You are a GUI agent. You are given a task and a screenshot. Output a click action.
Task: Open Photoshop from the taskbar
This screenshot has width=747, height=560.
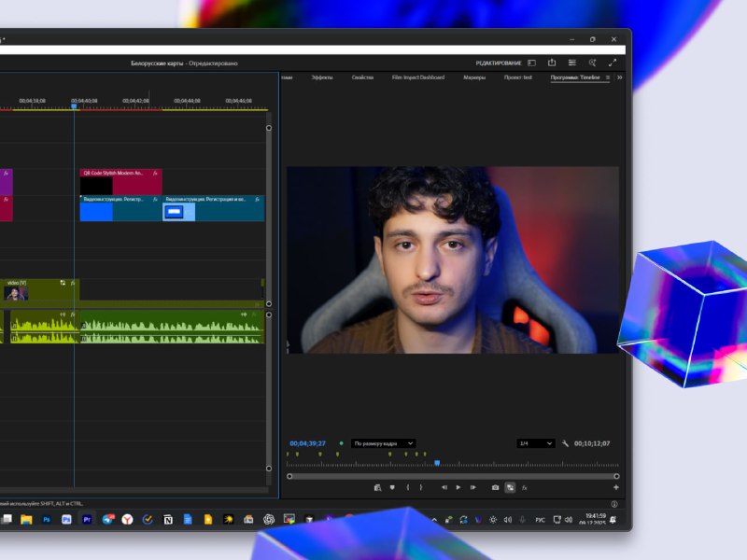(x=46, y=520)
